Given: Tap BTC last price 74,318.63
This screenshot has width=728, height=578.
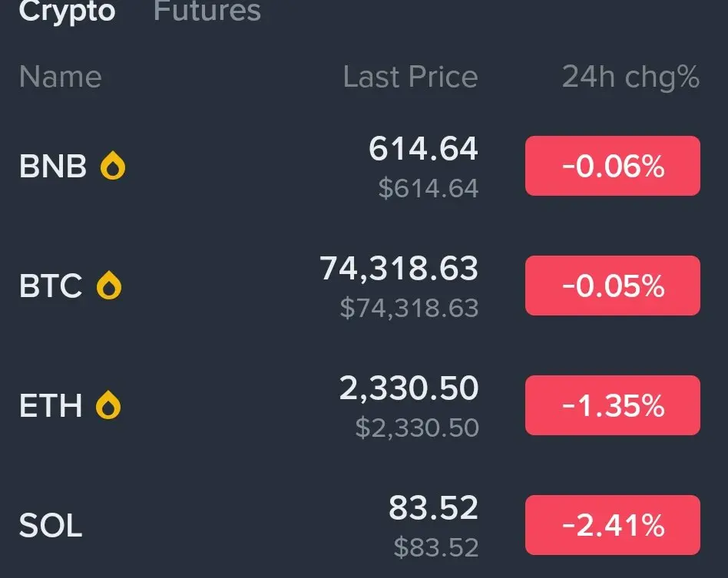Looking at the screenshot, I should [x=399, y=269].
